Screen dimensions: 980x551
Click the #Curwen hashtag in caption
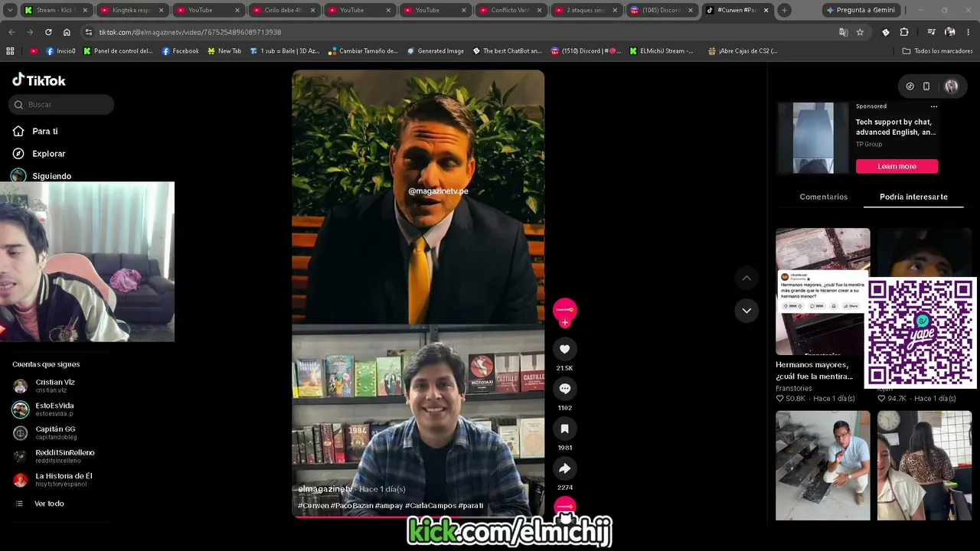(313, 506)
